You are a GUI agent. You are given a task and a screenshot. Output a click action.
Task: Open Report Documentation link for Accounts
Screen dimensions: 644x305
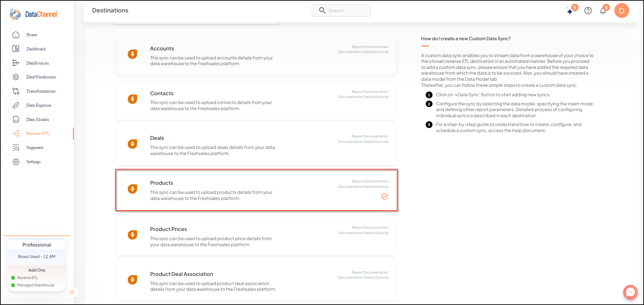coord(370,47)
